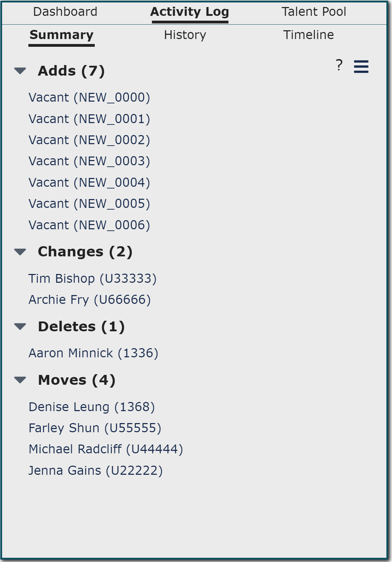This screenshot has height=562, width=392.
Task: Switch to the History sub-tab
Action: click(x=185, y=35)
